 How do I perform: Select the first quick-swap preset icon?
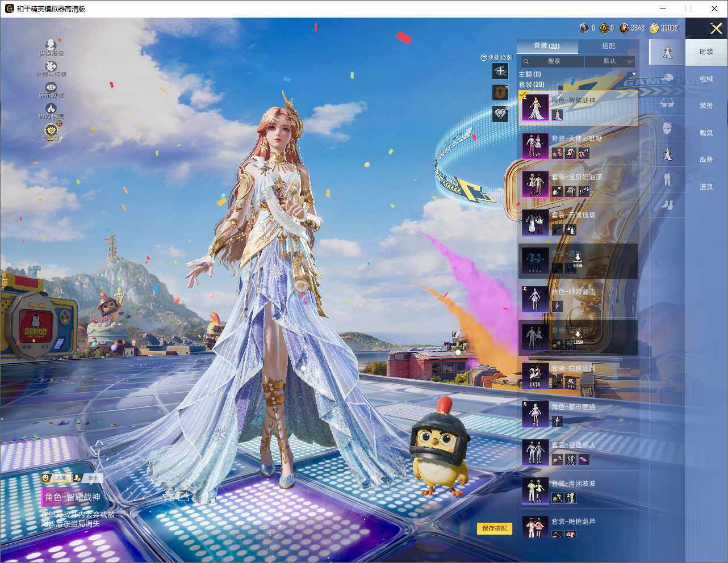pyautogui.click(x=500, y=71)
